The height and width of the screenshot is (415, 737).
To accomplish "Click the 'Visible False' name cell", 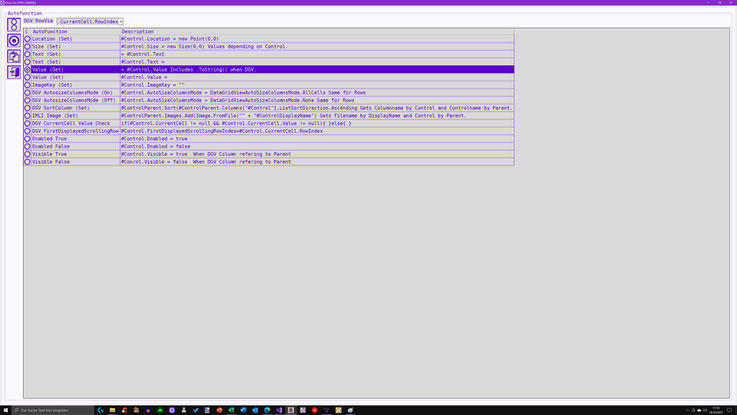I will pyautogui.click(x=75, y=162).
